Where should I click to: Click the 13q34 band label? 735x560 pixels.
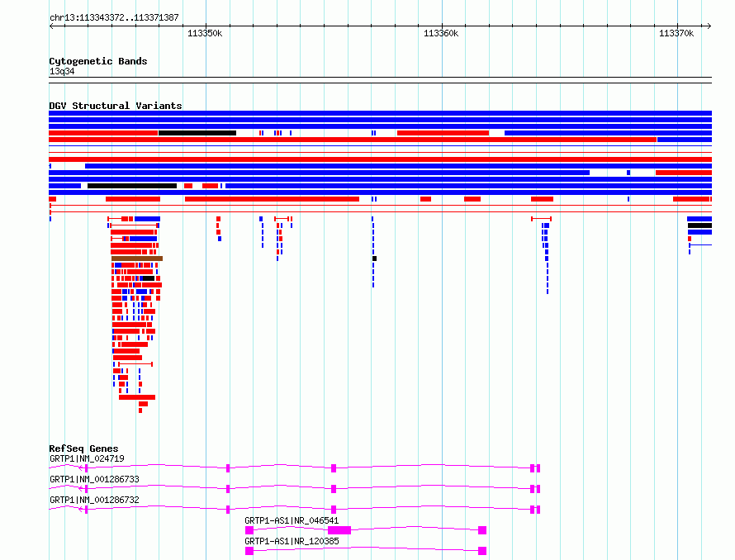click(x=62, y=71)
